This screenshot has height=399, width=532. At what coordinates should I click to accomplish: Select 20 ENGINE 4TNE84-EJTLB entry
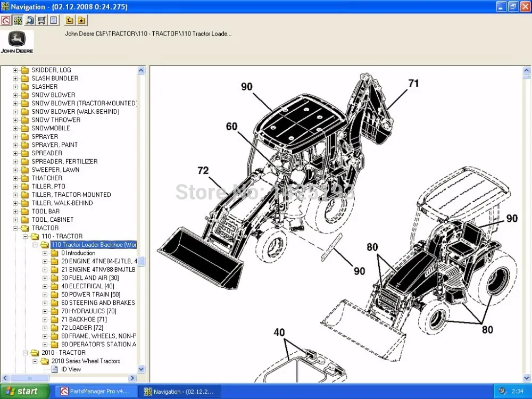pyautogui.click(x=99, y=261)
